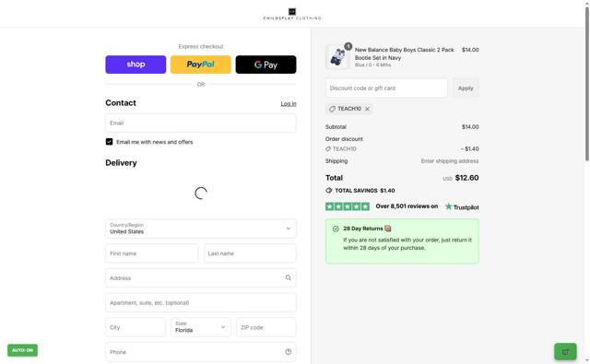
Task: Focus the Last name field
Action: [250, 253]
